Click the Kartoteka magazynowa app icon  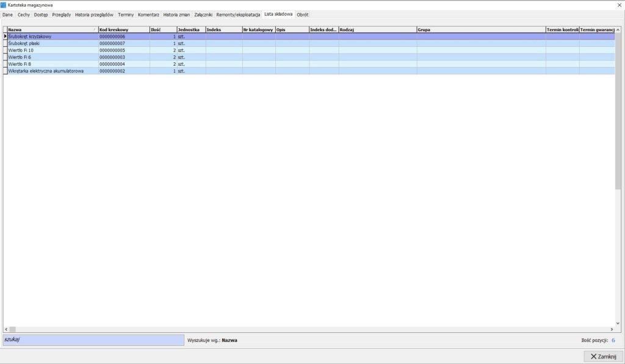4,5
